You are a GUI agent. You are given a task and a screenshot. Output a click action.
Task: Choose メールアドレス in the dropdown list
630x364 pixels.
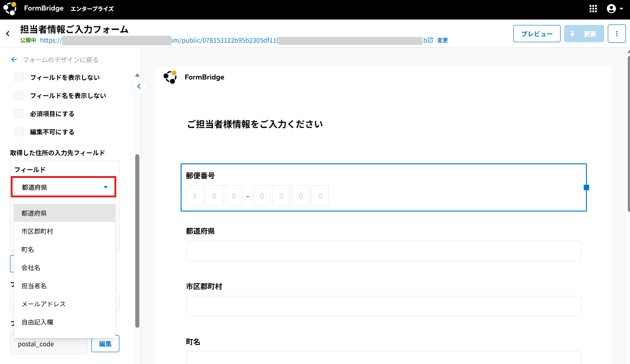point(44,304)
